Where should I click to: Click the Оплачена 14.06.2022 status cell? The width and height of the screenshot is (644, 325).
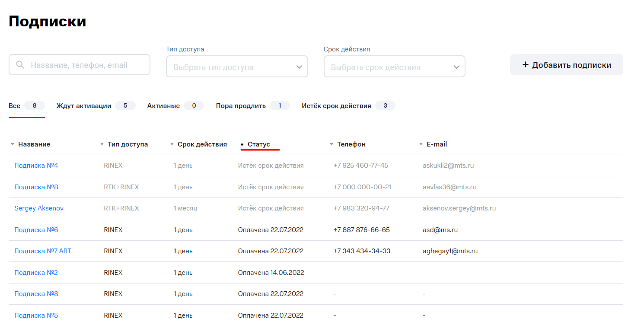click(x=271, y=273)
